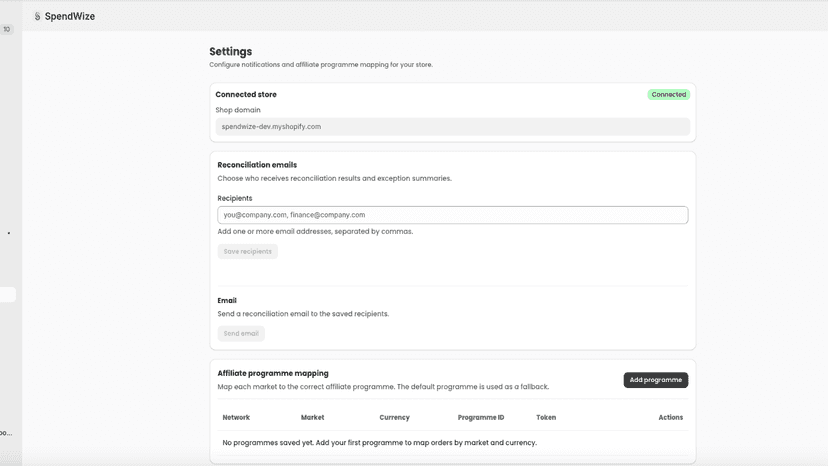Click the Market column header

click(x=313, y=417)
